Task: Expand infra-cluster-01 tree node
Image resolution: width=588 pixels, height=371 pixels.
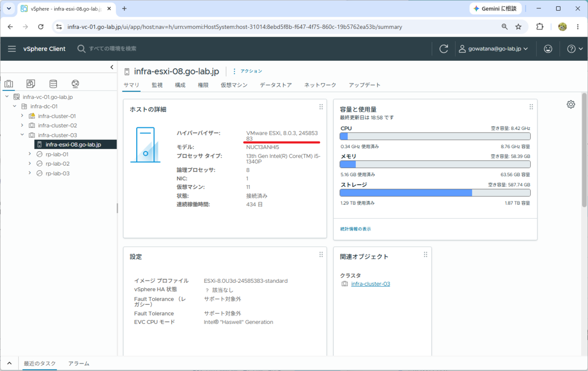Action: click(22, 116)
